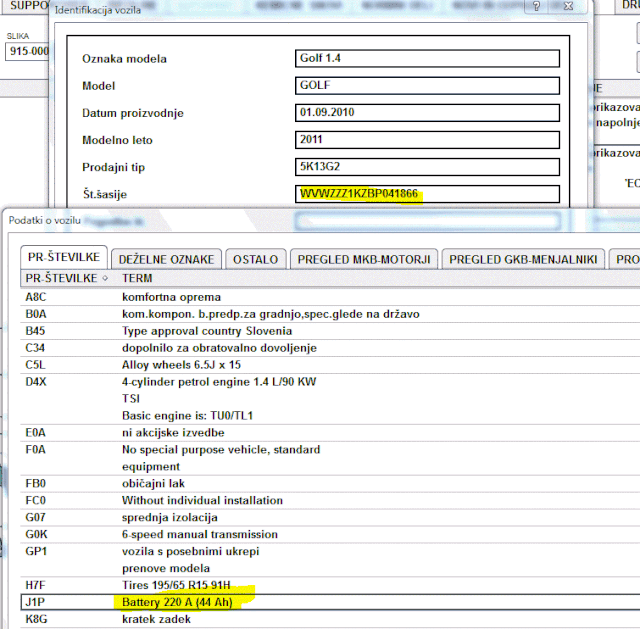640x629 pixels.
Task: Open the OSTALO tab
Action: (256, 260)
